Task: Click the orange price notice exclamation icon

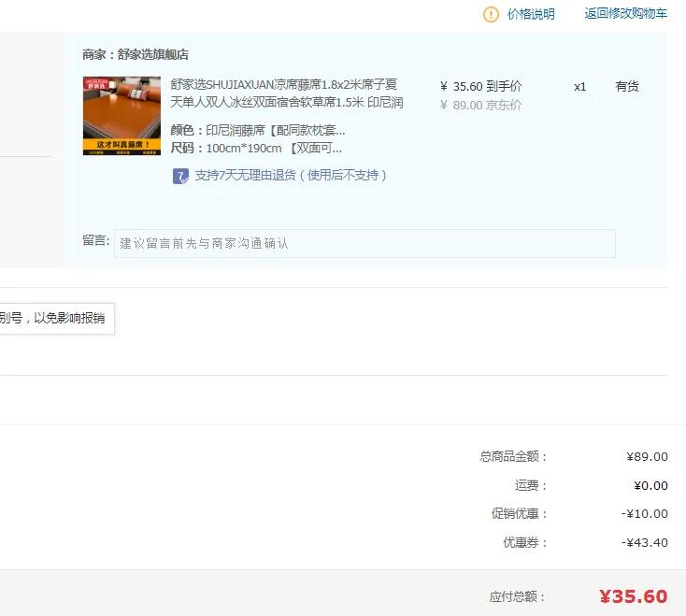Action: 491,14
